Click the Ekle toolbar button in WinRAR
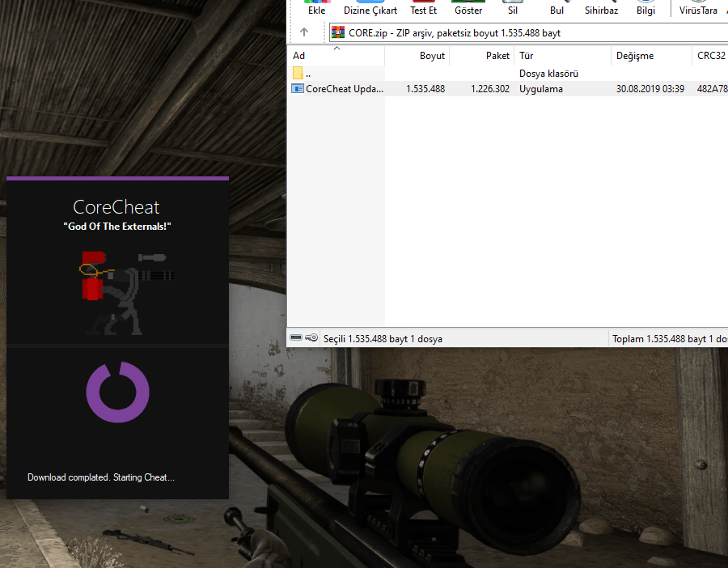Viewport: 728px width, 568px height. [x=316, y=8]
